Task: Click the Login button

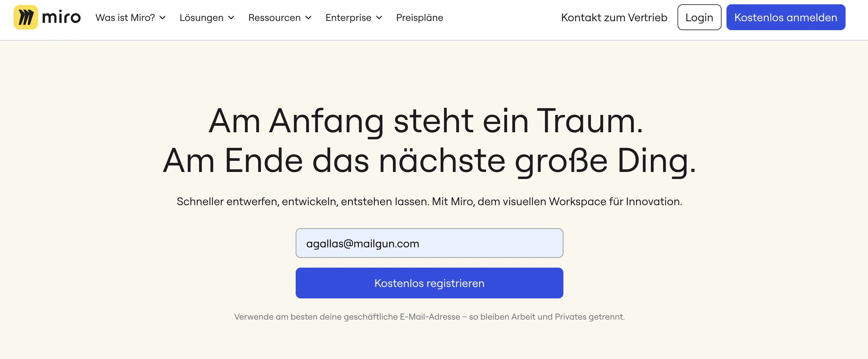Action: 699,17
